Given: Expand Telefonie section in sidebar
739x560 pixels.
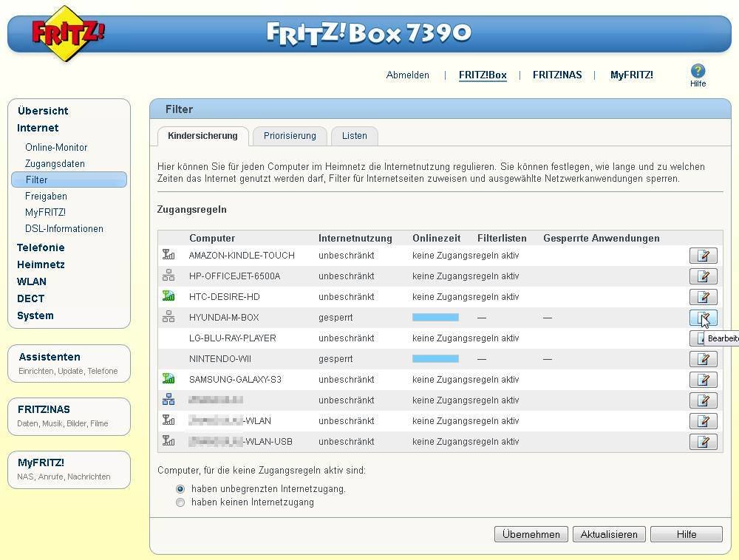Looking at the screenshot, I should click(41, 247).
